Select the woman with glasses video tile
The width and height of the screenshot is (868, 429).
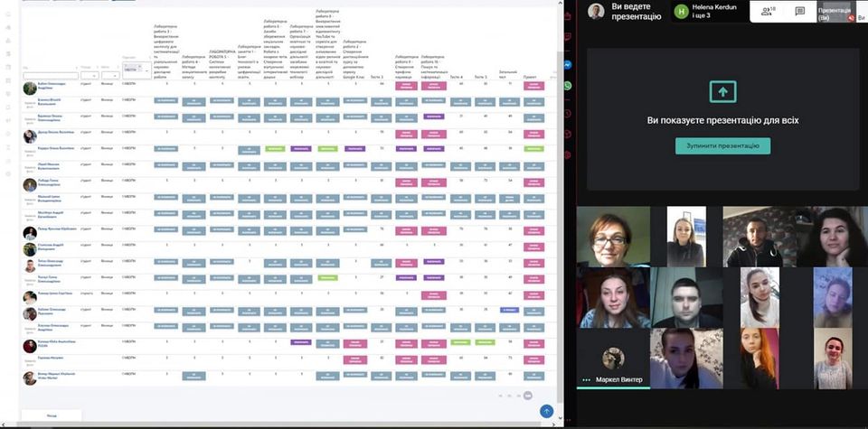point(611,235)
